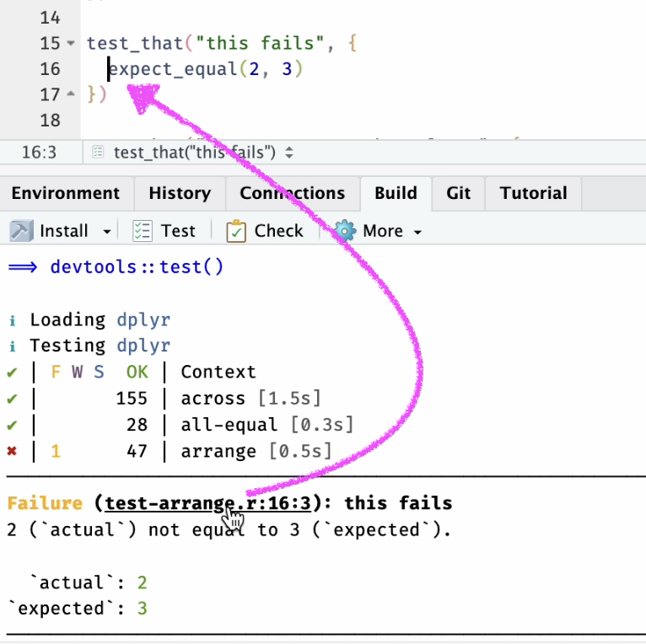646x644 pixels.
Task: Click the Install button label
Action: [64, 231]
